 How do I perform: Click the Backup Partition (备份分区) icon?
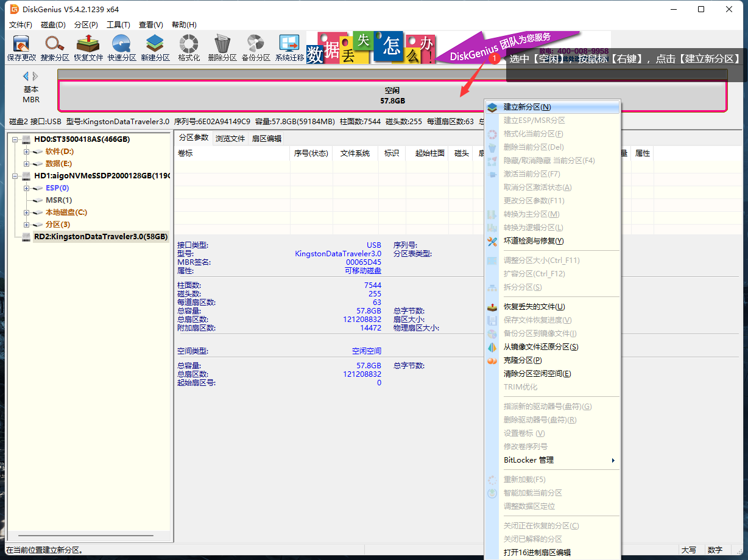(x=256, y=47)
